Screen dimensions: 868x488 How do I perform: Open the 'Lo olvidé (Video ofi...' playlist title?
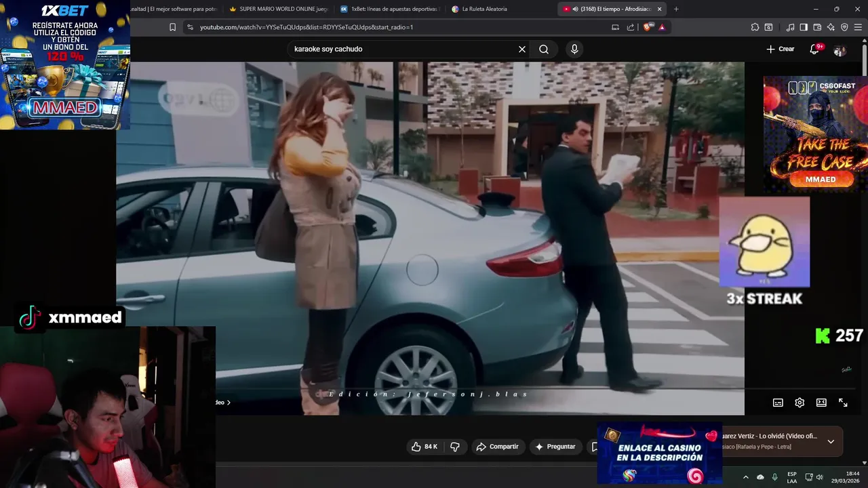click(x=770, y=436)
